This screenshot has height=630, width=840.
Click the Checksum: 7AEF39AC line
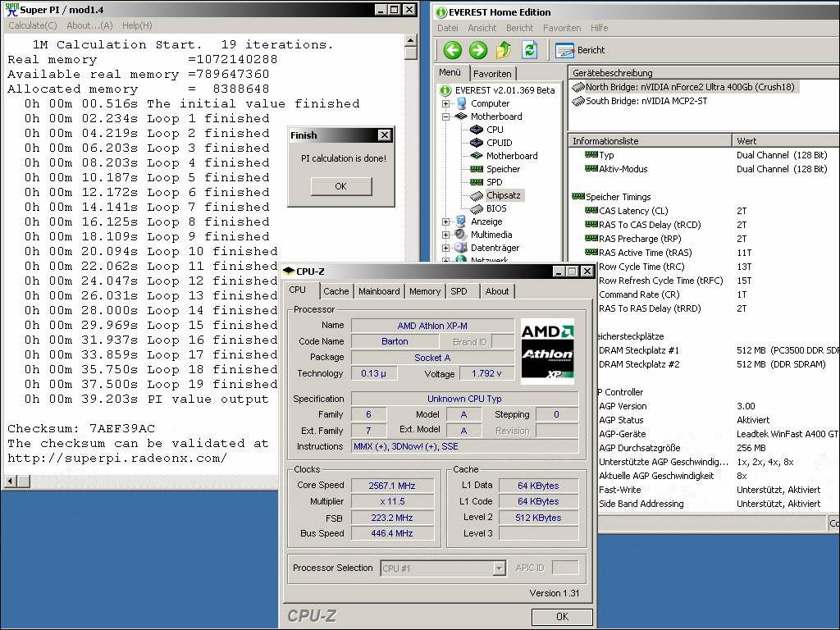click(x=81, y=428)
